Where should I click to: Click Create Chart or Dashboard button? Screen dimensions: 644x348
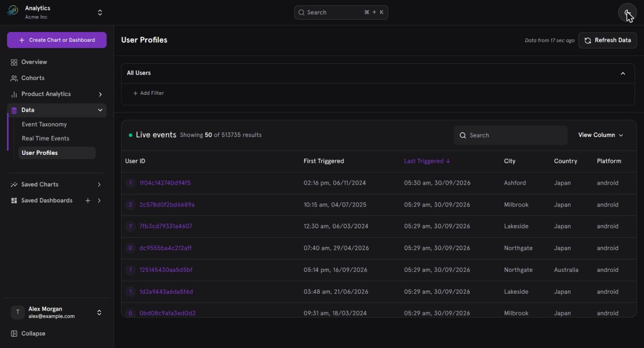coord(57,40)
